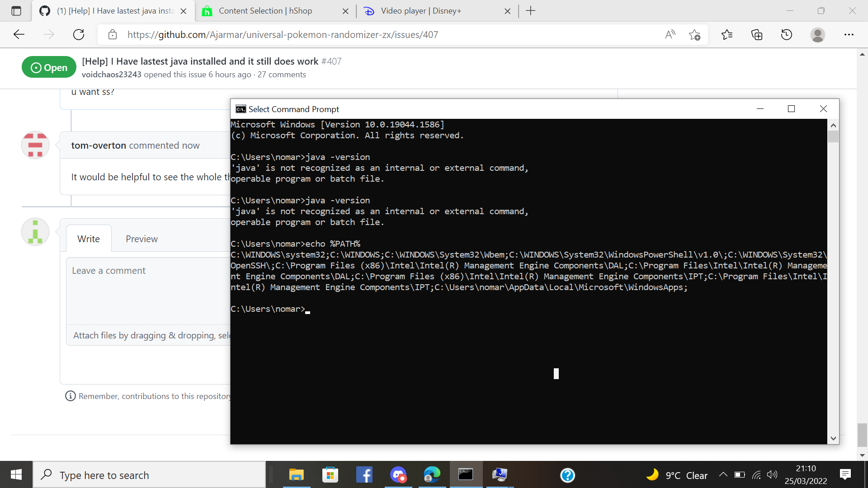Expand the hidden tray icons chevron

723,474
